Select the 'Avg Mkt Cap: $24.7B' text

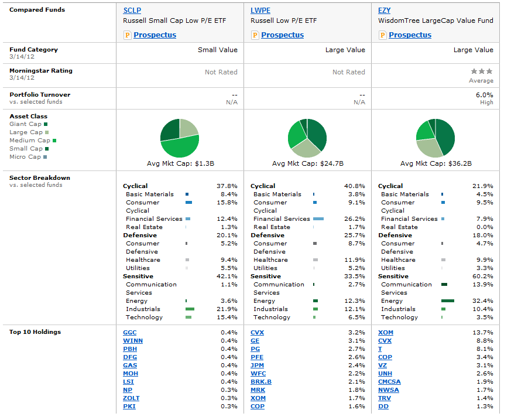point(308,163)
